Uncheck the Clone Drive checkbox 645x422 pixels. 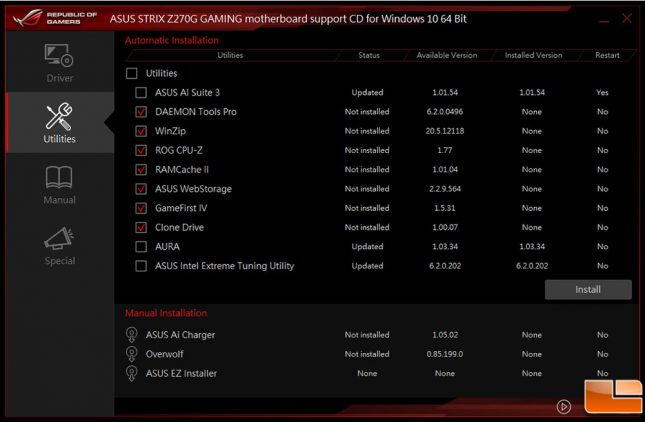[141, 227]
